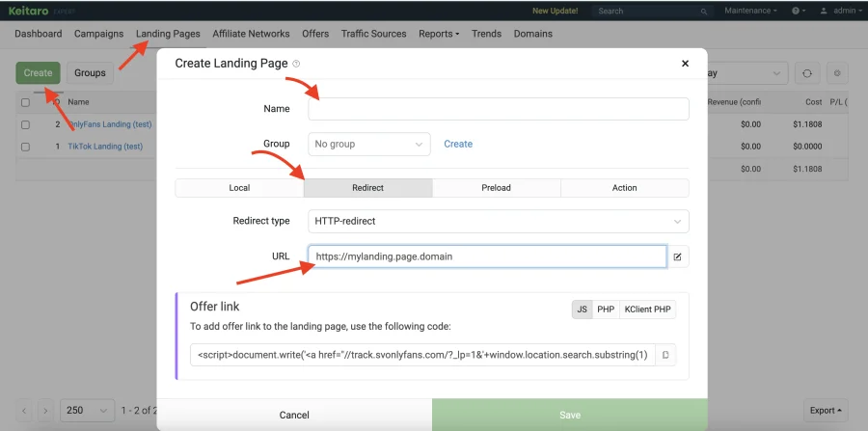Click the edit icon next to URL field
The width and height of the screenshot is (868, 431).
click(678, 256)
